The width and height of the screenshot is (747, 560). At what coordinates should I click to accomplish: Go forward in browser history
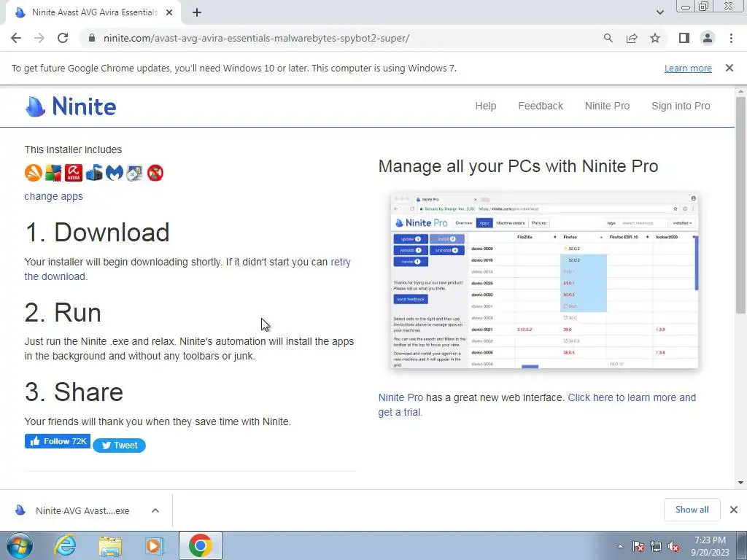pyautogui.click(x=39, y=38)
